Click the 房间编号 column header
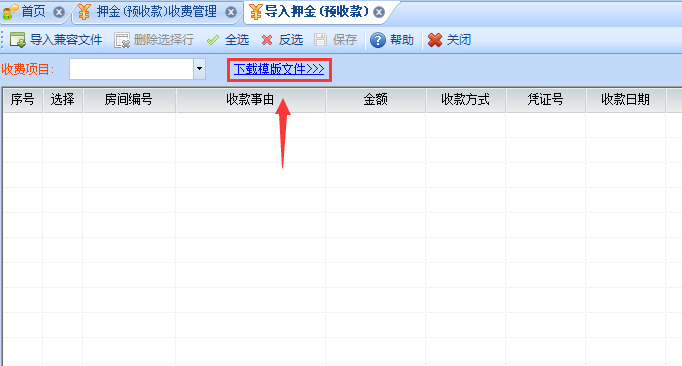This screenshot has width=682, height=366. pos(129,100)
